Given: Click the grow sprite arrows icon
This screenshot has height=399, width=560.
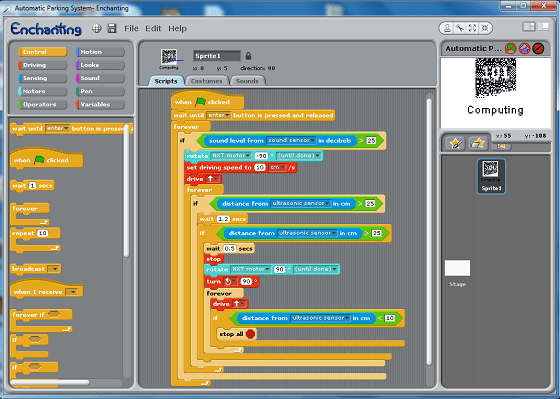Looking at the screenshot, I should 472,28.
